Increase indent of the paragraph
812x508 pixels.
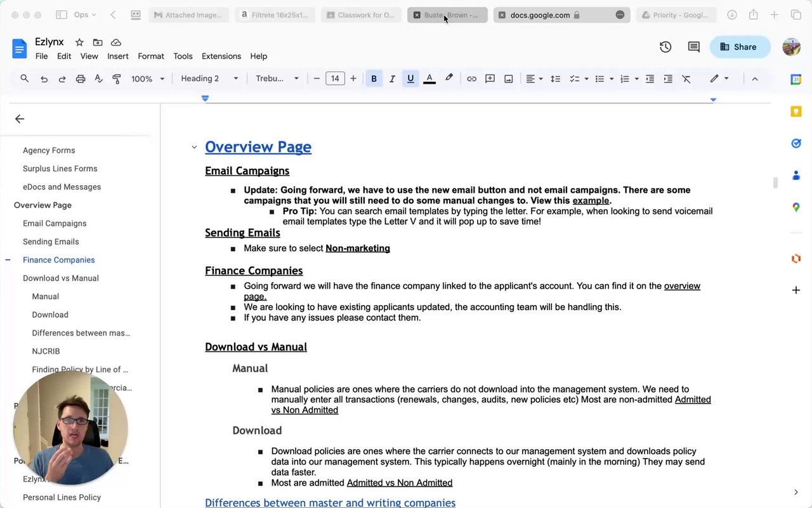pos(668,79)
